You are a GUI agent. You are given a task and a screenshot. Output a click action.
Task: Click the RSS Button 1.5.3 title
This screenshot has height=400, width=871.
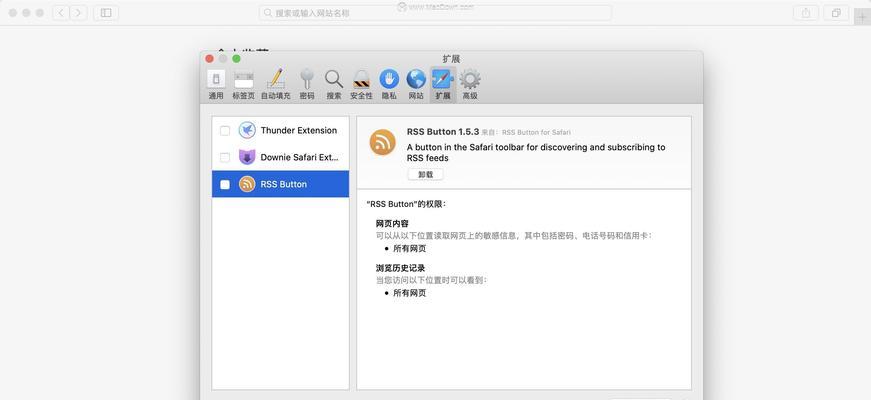pyautogui.click(x=443, y=132)
